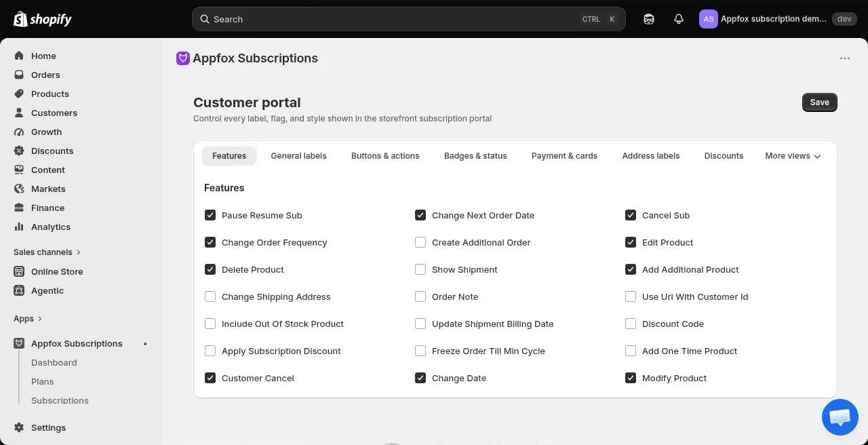Screen dimensions: 868x445
Task: Go to the Plans sub-page
Action: click(x=42, y=381)
